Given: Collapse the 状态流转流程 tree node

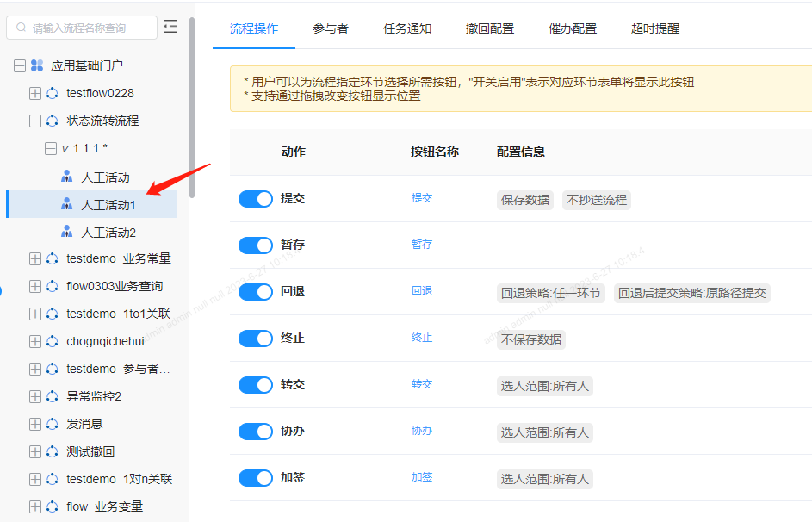Looking at the screenshot, I should (35, 121).
